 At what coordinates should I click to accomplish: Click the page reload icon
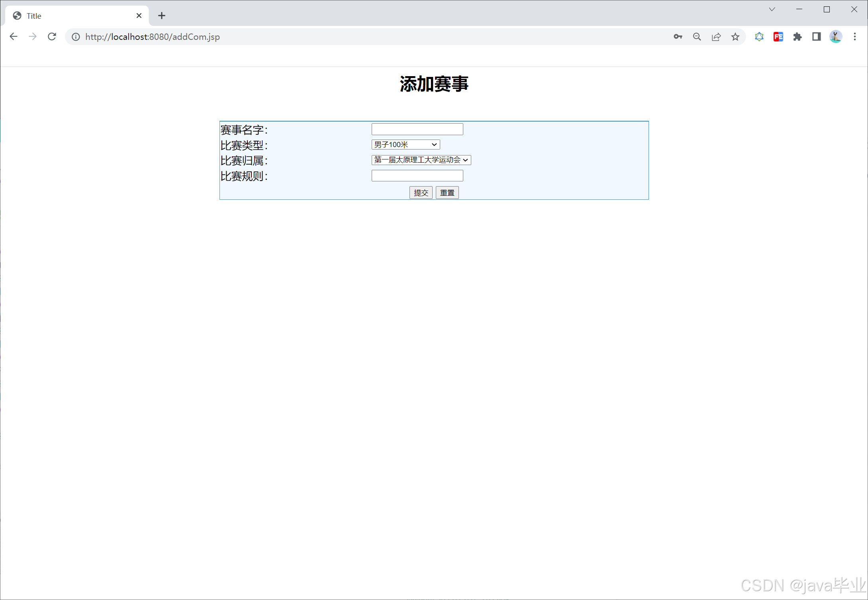pos(52,36)
